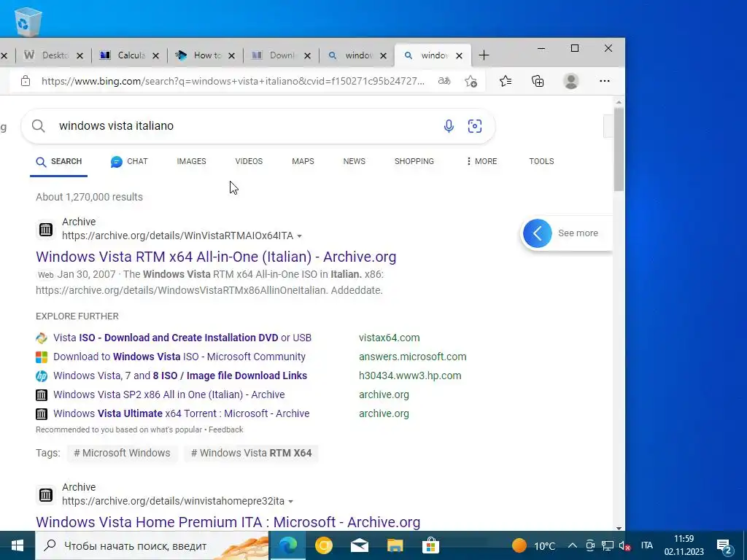Switch input language ITA
The image size is (747, 560).
point(646,545)
